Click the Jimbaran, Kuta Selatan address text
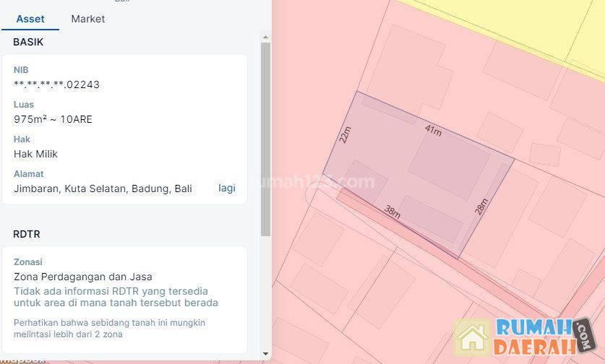This screenshot has width=605, height=364. point(103,188)
